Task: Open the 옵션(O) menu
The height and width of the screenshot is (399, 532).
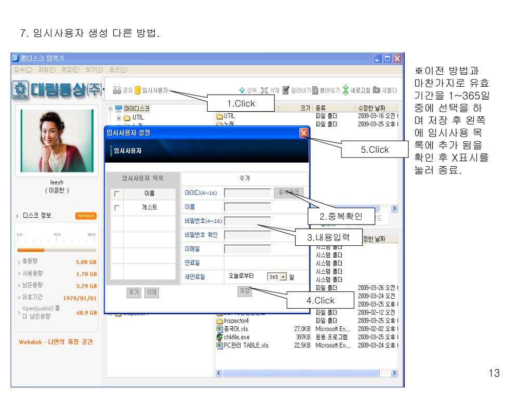Action: (118, 70)
